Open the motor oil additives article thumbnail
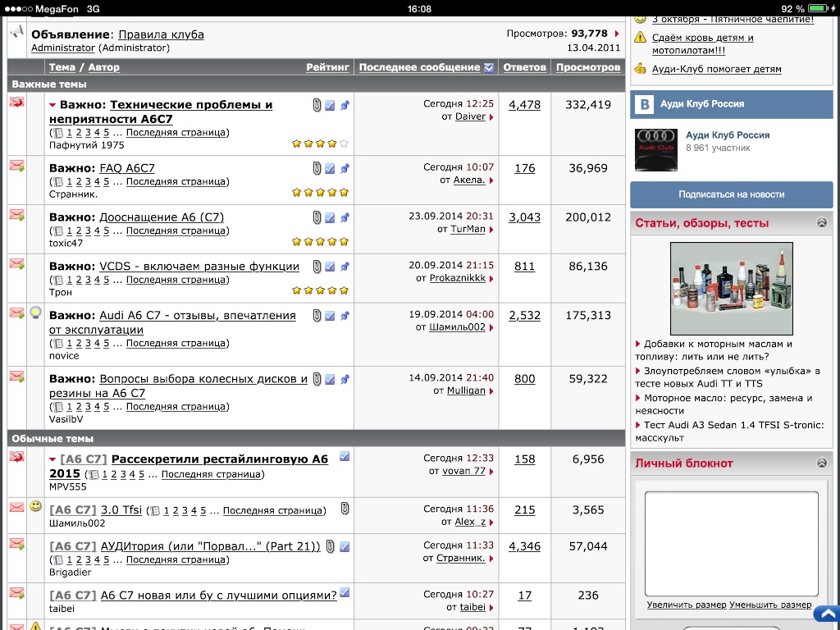Image resolution: width=840 pixels, height=630 pixels. click(731, 289)
